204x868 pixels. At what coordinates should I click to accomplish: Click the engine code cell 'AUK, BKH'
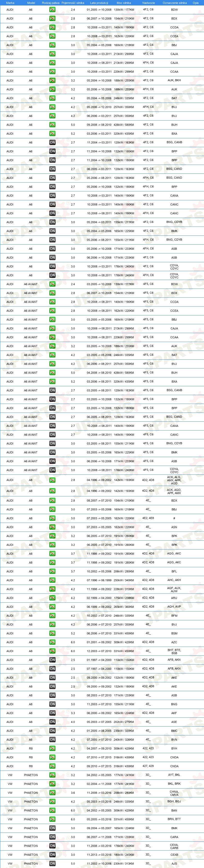click(174, 80)
